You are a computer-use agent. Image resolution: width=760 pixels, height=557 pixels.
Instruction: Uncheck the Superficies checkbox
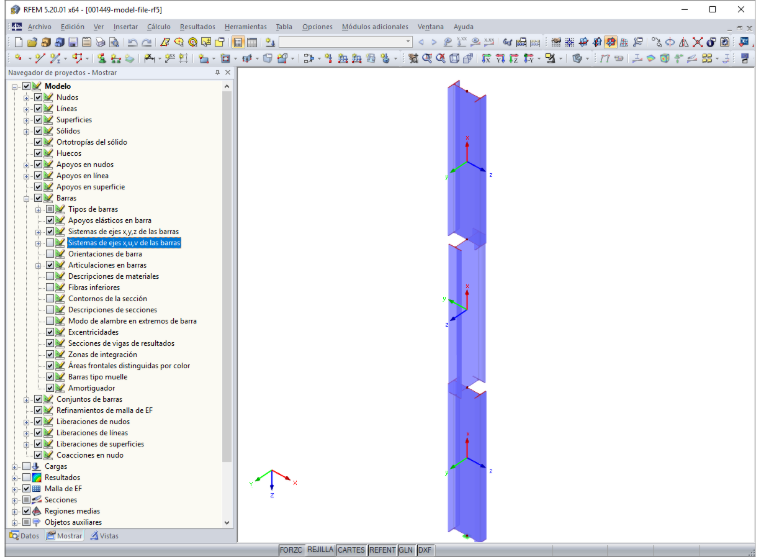coord(38,120)
